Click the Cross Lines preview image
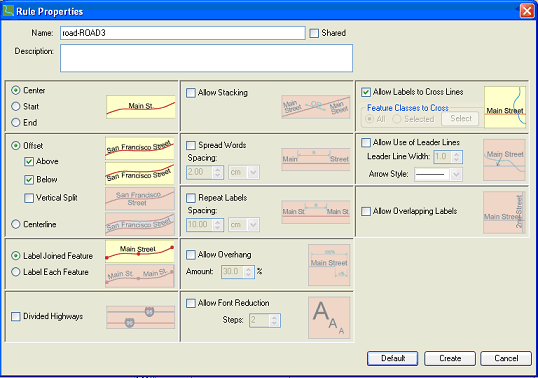This screenshot has height=378, width=538. click(505, 107)
